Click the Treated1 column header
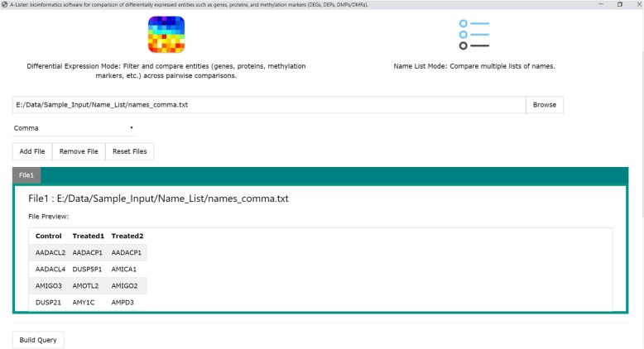644x349 pixels. pyautogui.click(x=88, y=236)
